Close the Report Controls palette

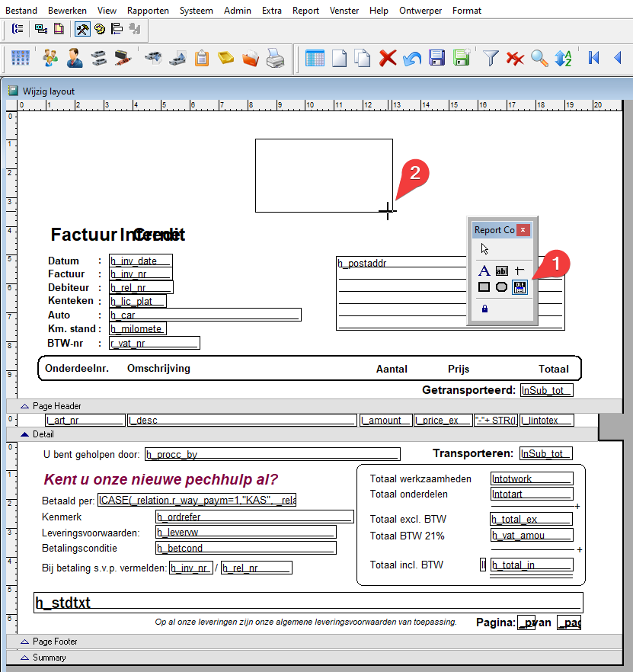pos(523,229)
